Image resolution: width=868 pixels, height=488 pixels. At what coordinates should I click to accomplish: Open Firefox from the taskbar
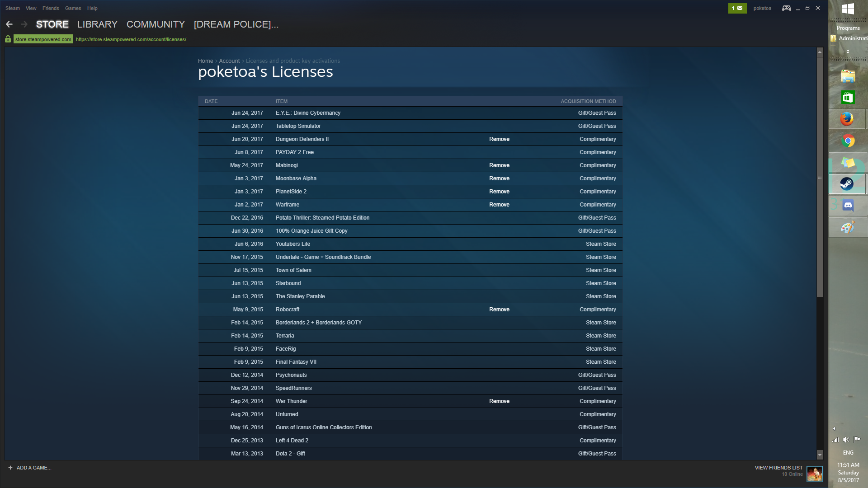point(847,119)
